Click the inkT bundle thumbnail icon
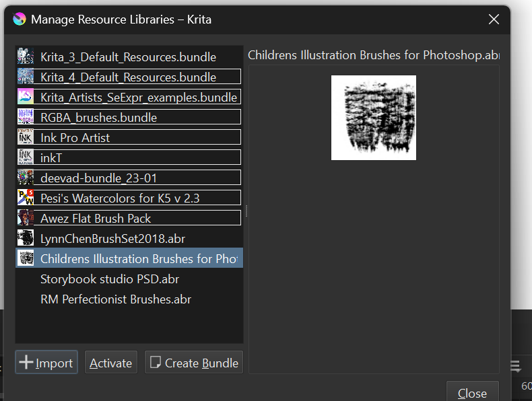The image size is (532, 401). (x=26, y=157)
